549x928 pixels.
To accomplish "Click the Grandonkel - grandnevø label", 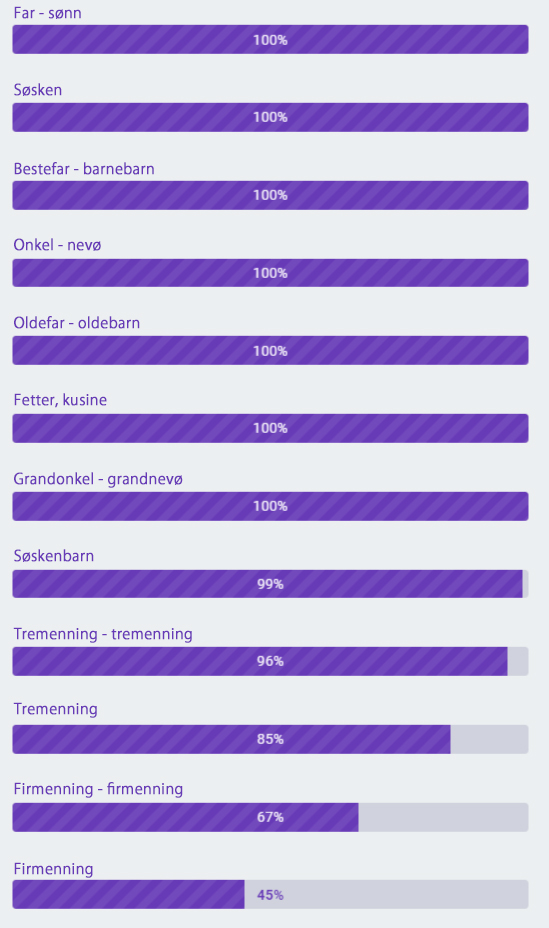I will [98, 479].
